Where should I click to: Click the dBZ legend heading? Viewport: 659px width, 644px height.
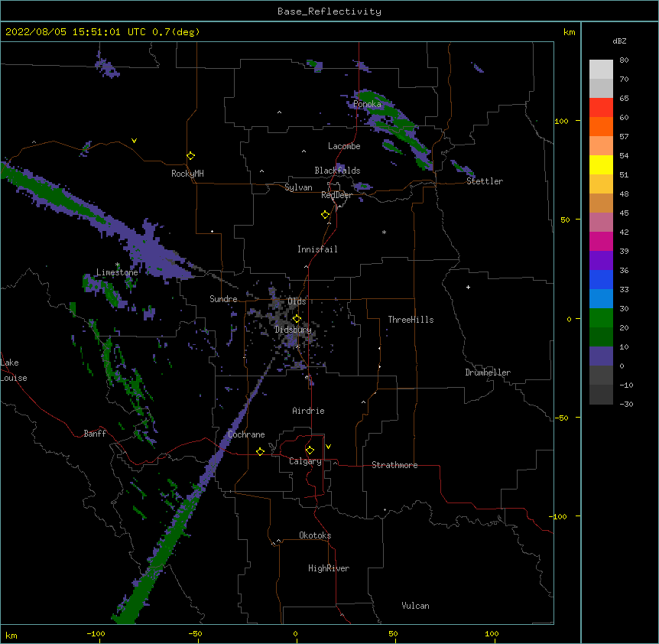[619, 41]
